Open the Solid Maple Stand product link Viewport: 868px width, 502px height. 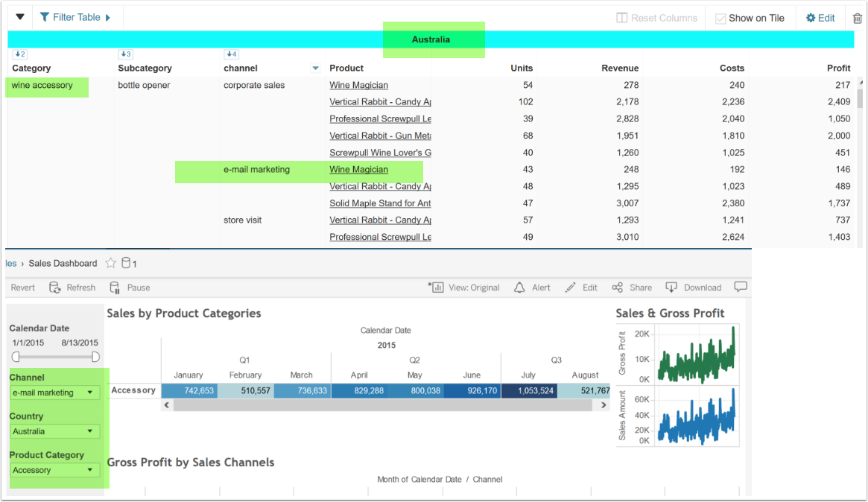(x=380, y=203)
